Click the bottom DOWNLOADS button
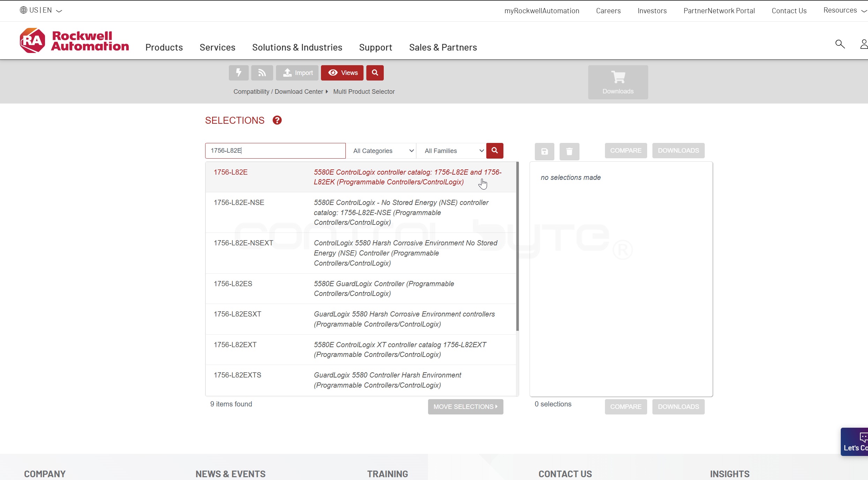The height and width of the screenshot is (480, 868). coord(679,407)
